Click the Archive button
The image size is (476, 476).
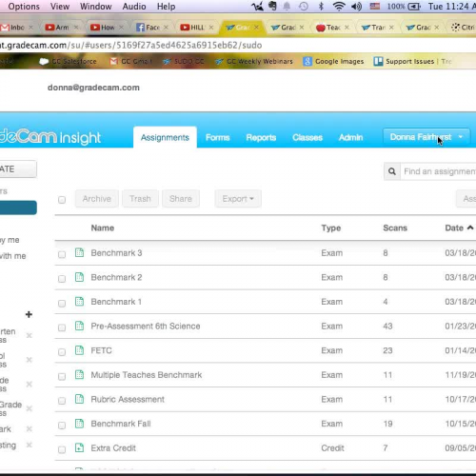click(97, 199)
